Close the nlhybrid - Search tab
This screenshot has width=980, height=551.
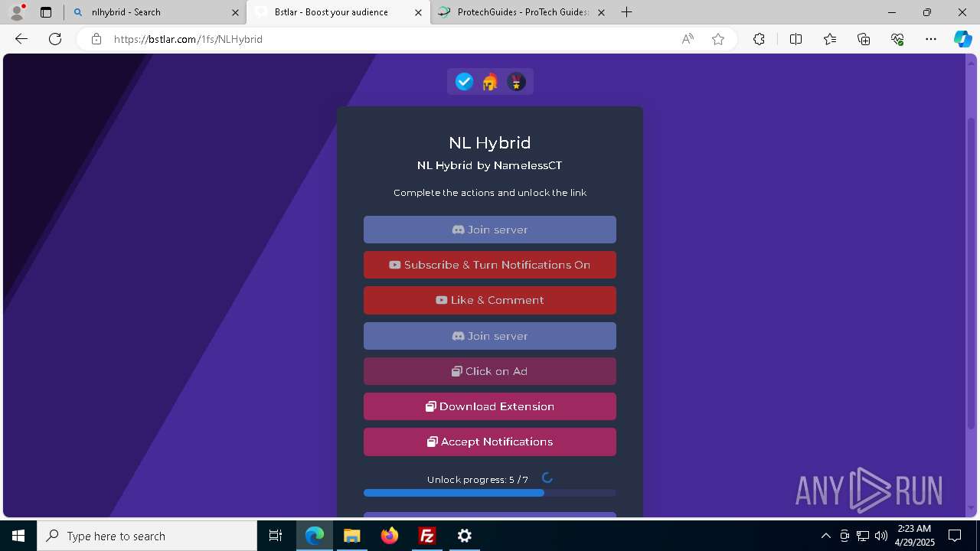235,12
